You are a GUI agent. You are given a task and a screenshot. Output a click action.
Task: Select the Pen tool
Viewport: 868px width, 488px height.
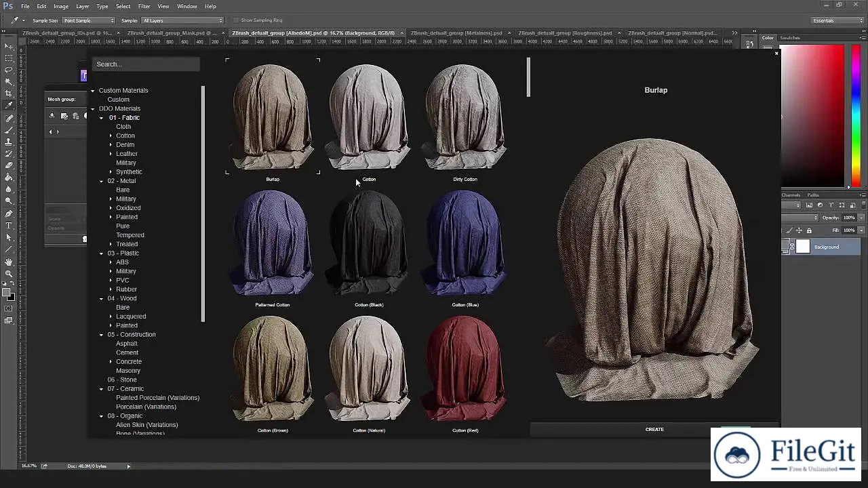9,213
